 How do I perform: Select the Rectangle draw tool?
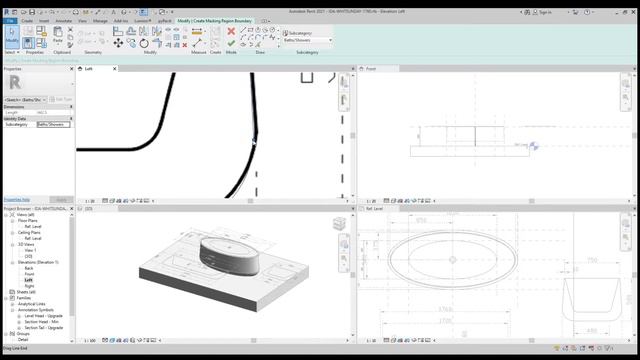(x=251, y=30)
